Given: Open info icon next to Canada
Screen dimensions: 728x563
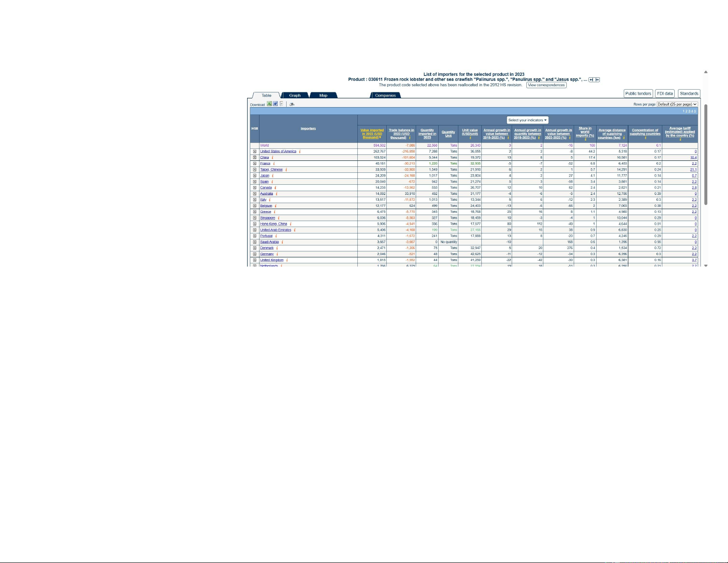Looking at the screenshot, I should [x=275, y=188].
